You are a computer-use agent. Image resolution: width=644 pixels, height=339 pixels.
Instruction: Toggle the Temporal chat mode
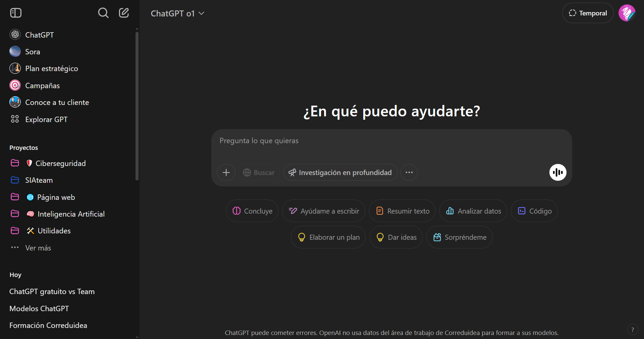[588, 13]
